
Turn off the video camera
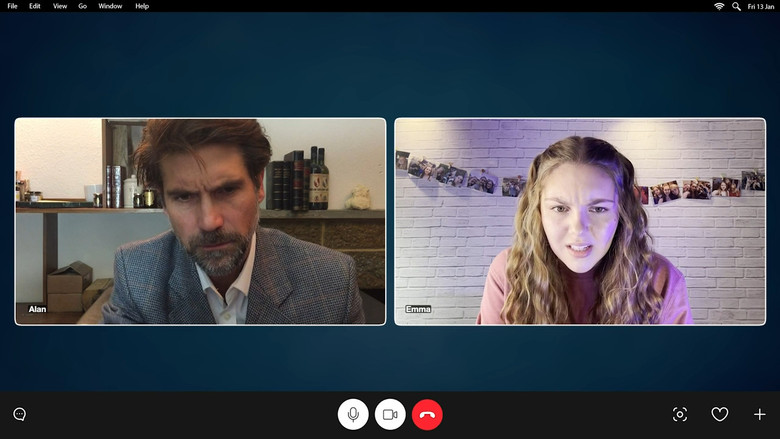pos(390,414)
